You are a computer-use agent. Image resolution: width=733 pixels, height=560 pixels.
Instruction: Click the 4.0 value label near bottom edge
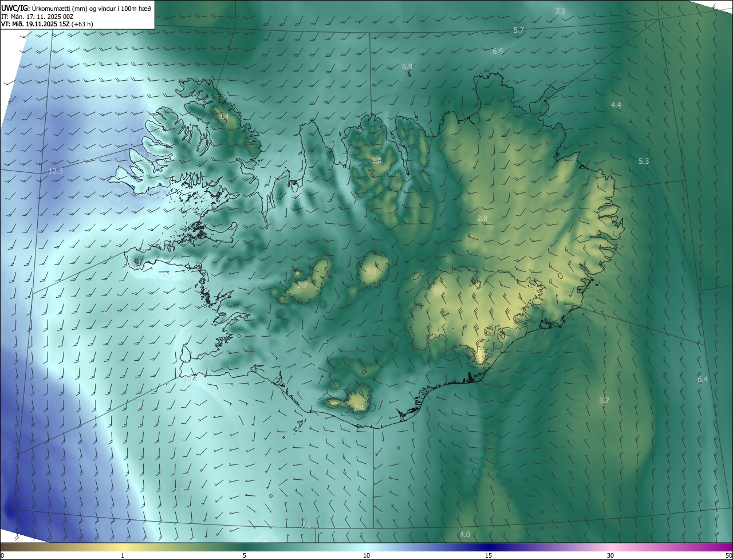(465, 534)
